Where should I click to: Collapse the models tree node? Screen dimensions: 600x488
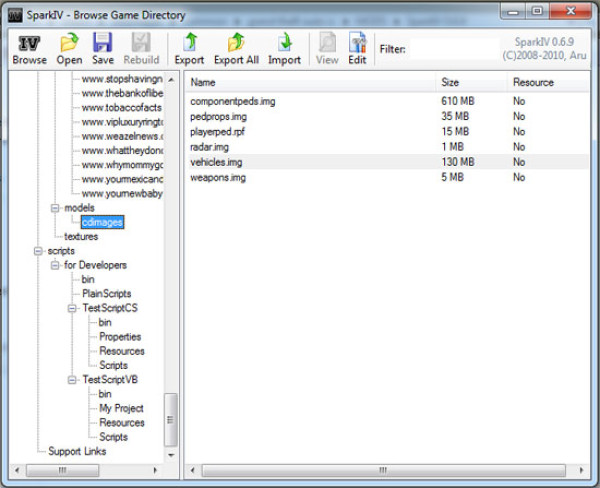55,208
